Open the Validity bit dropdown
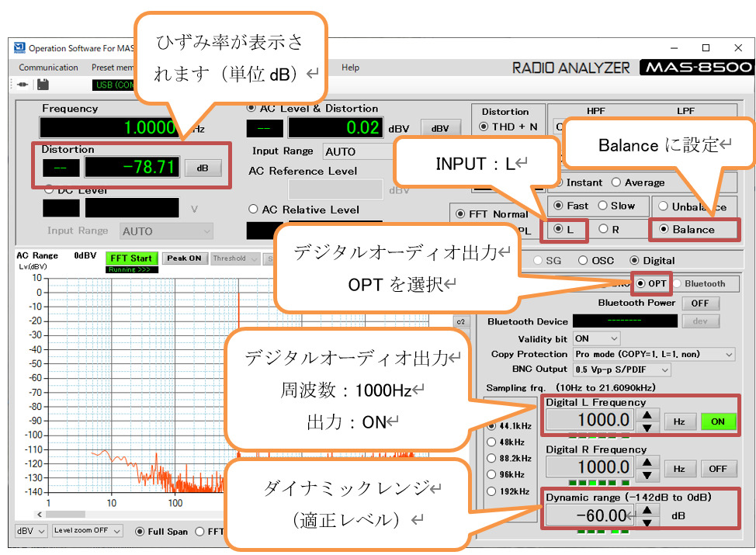Viewport: 756px width, 555px height. 596,338
